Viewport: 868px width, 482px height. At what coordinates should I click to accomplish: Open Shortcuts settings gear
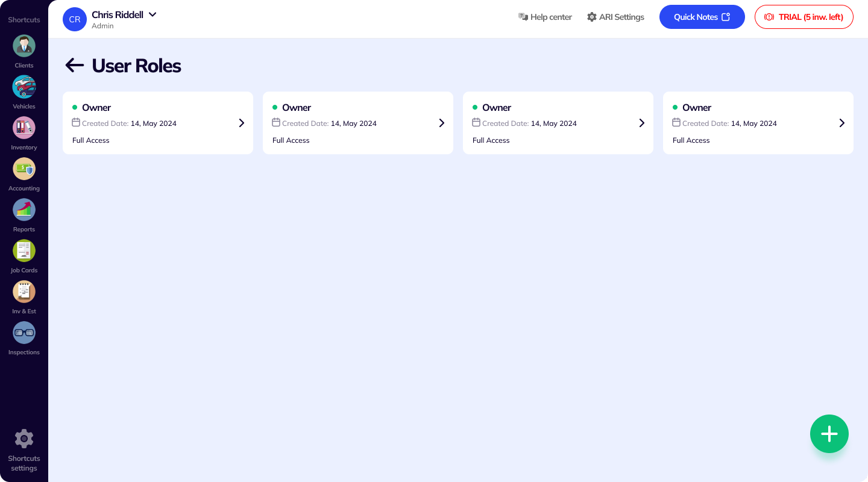[x=24, y=439]
